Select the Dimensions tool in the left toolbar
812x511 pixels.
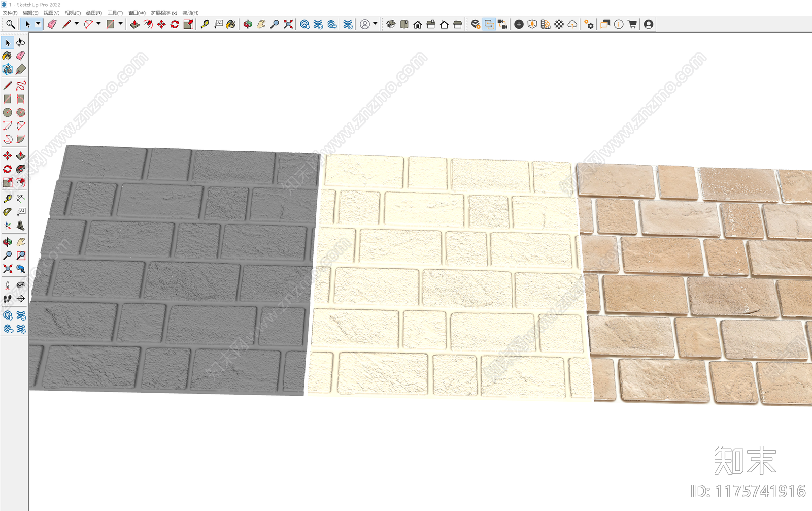pos(21,198)
